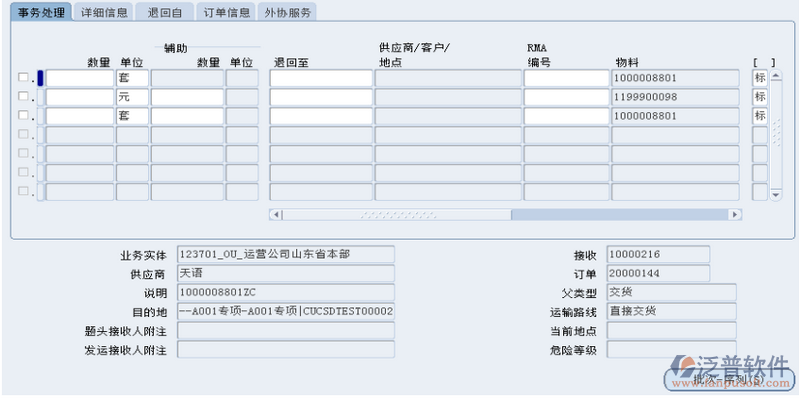
Task: Click the vertical scrollbar's up arrow
Action: pos(776,76)
